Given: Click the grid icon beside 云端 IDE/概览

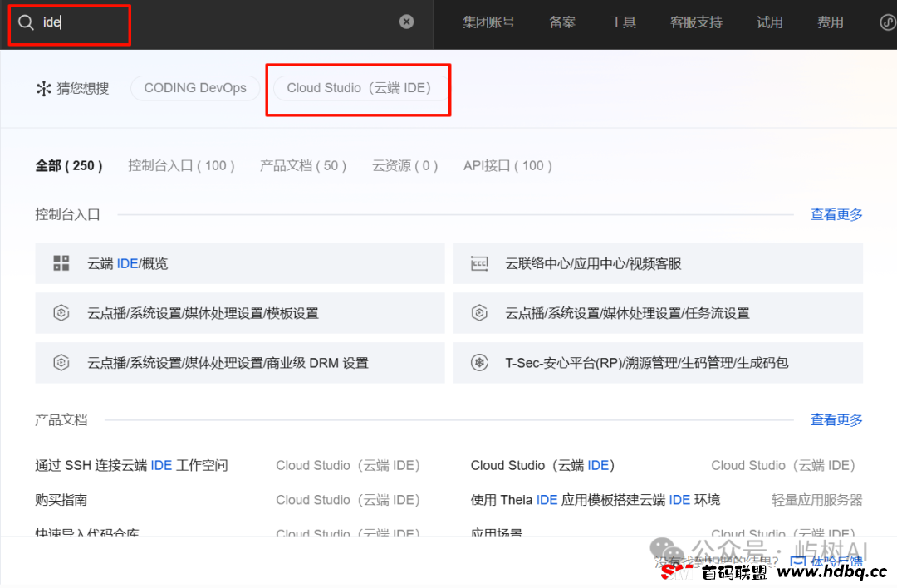Looking at the screenshot, I should [61, 263].
